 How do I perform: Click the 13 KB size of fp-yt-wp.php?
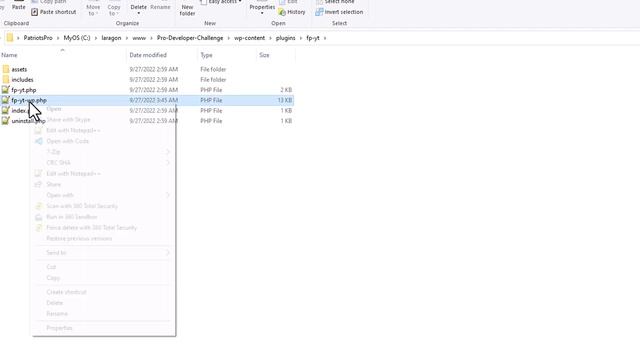point(284,100)
